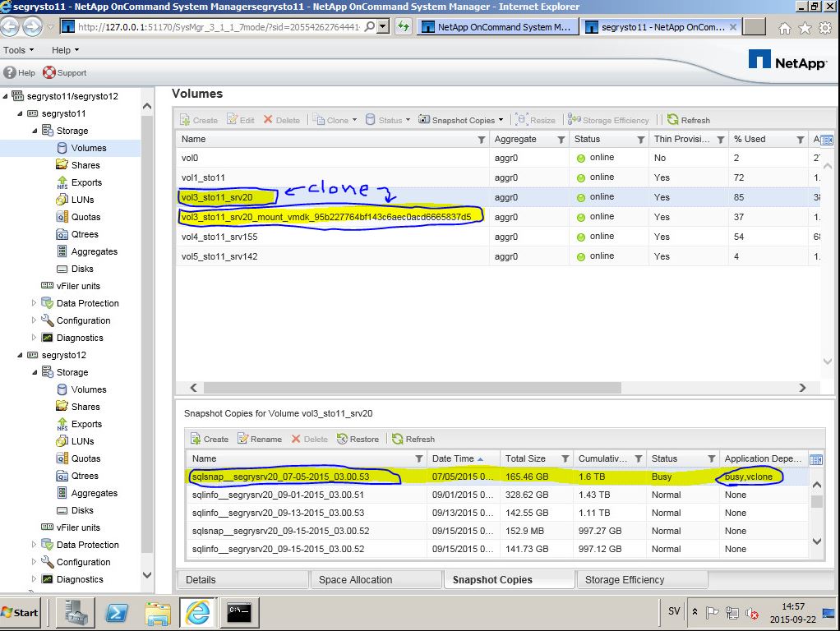Expand Diagnostics under segrysto12
The image size is (840, 631).
point(35,579)
